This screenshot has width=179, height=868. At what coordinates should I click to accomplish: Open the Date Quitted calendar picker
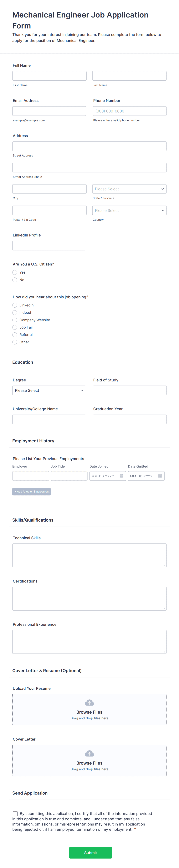pyautogui.click(x=160, y=476)
